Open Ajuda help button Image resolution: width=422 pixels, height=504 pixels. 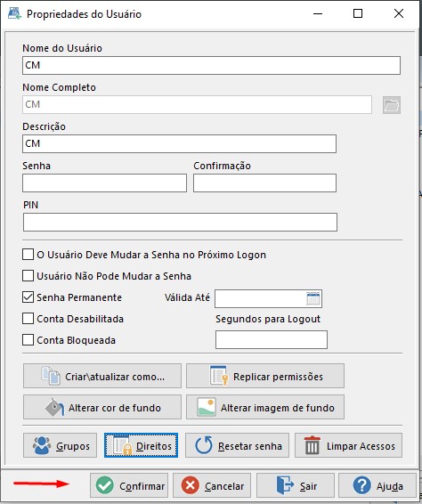point(377,485)
